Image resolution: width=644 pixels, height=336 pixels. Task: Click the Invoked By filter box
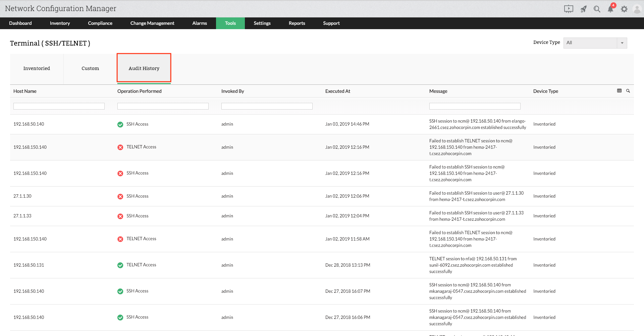(x=267, y=106)
